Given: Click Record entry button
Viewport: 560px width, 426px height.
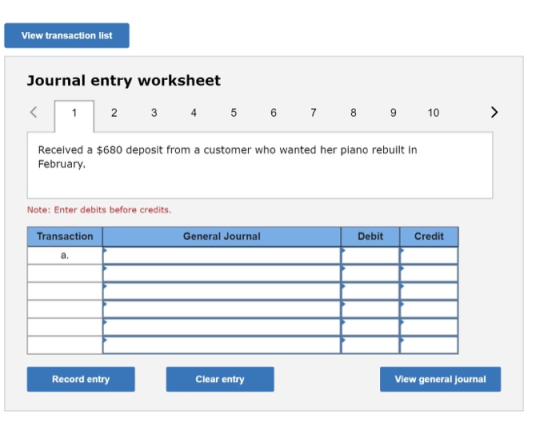Looking at the screenshot, I should point(81,379).
